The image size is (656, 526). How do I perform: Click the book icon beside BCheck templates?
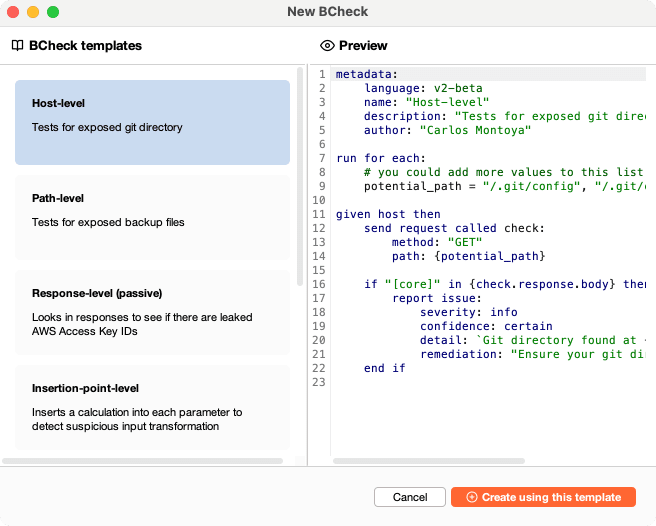17,46
